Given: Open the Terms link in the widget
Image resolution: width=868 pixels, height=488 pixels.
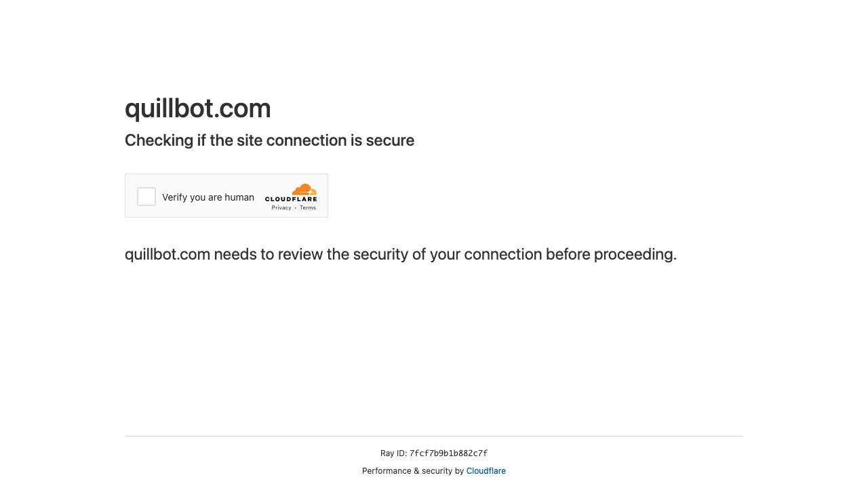Looking at the screenshot, I should [x=308, y=207].
